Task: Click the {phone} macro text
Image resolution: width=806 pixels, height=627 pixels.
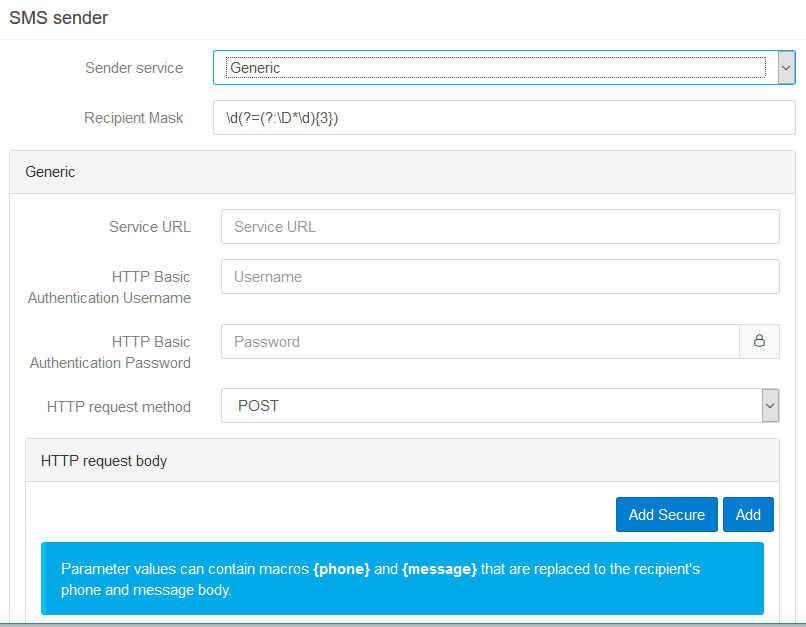Action: (341, 569)
